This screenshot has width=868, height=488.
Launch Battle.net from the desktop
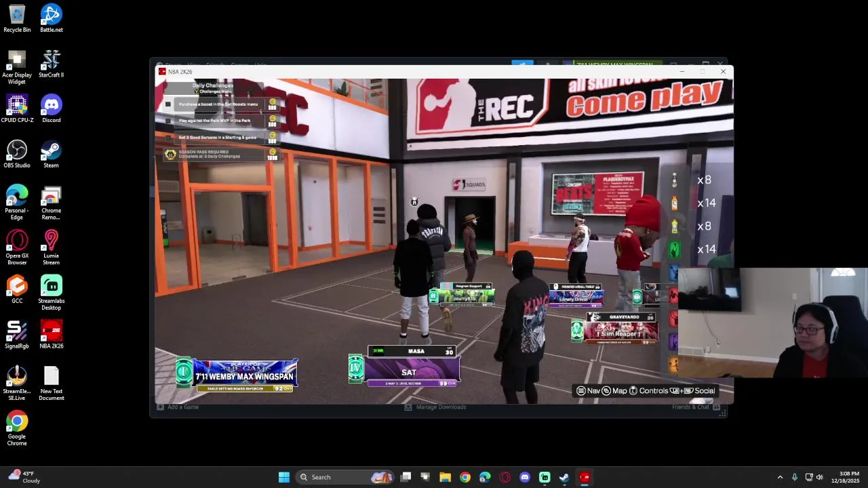(x=52, y=18)
